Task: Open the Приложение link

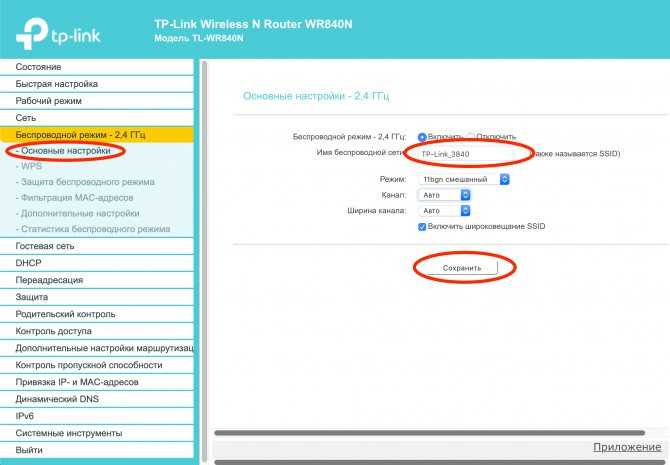Action: pos(627,447)
